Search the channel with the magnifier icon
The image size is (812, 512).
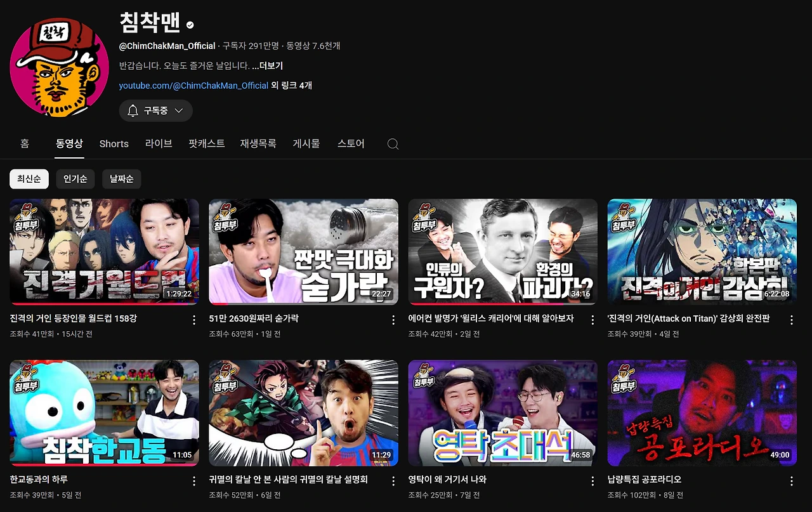click(393, 144)
